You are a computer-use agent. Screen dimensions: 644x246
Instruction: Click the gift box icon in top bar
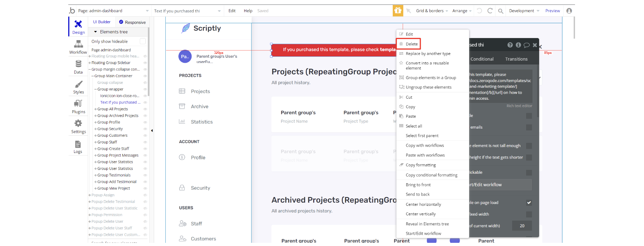pyautogui.click(x=398, y=11)
